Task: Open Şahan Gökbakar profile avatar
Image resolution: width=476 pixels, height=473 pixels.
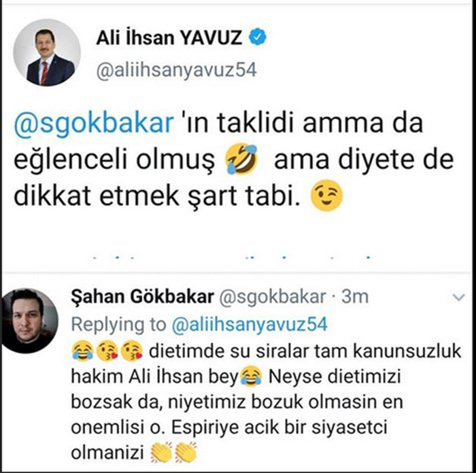Action: (x=29, y=321)
